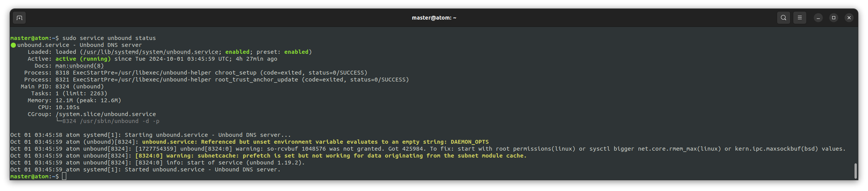Open the terminal search tool
The image size is (868, 191).
[x=783, y=18]
